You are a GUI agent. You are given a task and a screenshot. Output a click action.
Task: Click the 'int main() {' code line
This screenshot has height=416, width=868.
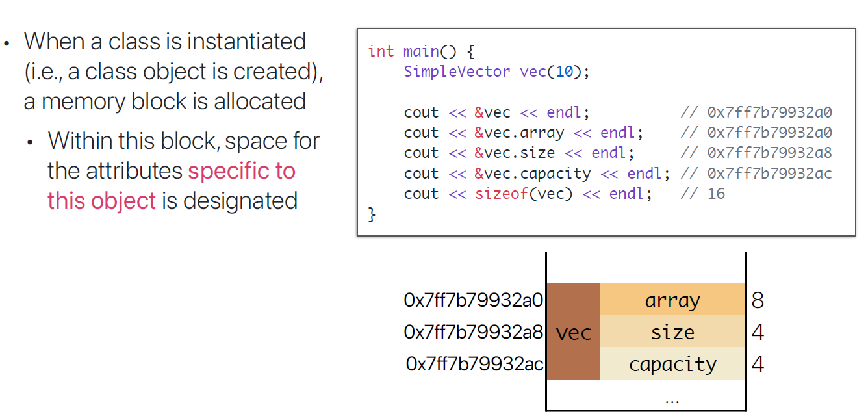point(421,51)
